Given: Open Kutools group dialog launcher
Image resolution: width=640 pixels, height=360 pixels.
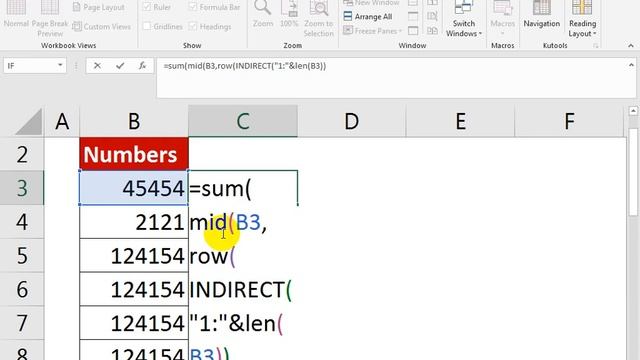Looking at the screenshot, I should click(x=596, y=46).
